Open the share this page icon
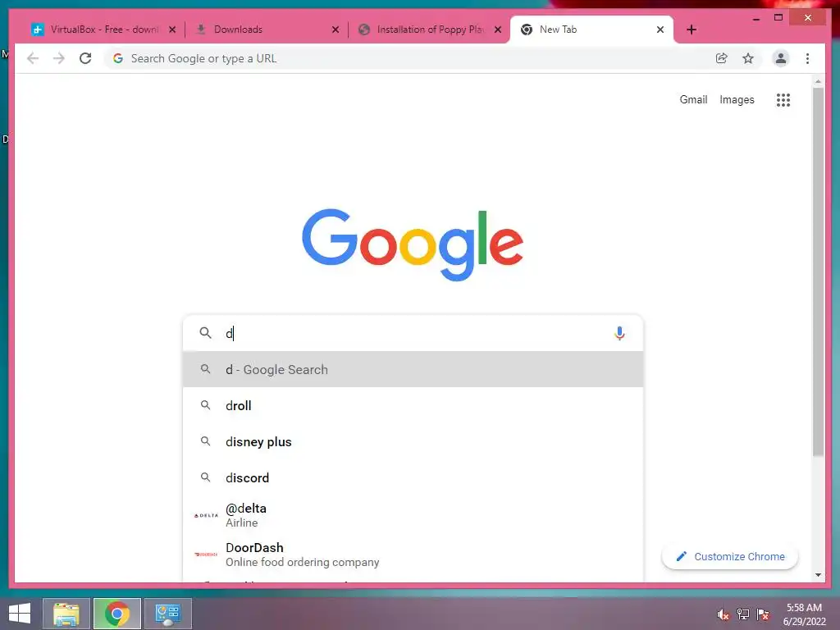 (x=722, y=58)
